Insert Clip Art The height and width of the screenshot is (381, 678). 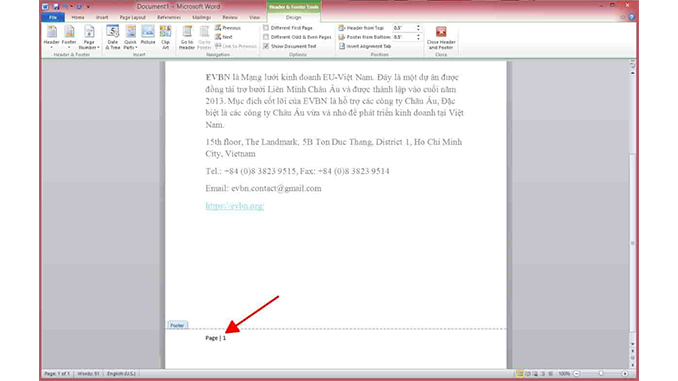[166, 37]
